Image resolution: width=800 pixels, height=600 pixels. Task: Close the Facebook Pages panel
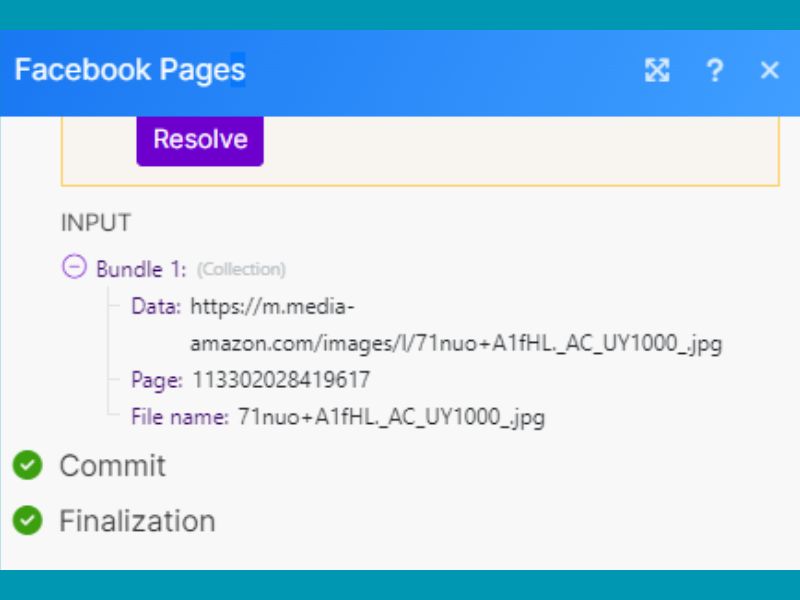pyautogui.click(x=769, y=70)
